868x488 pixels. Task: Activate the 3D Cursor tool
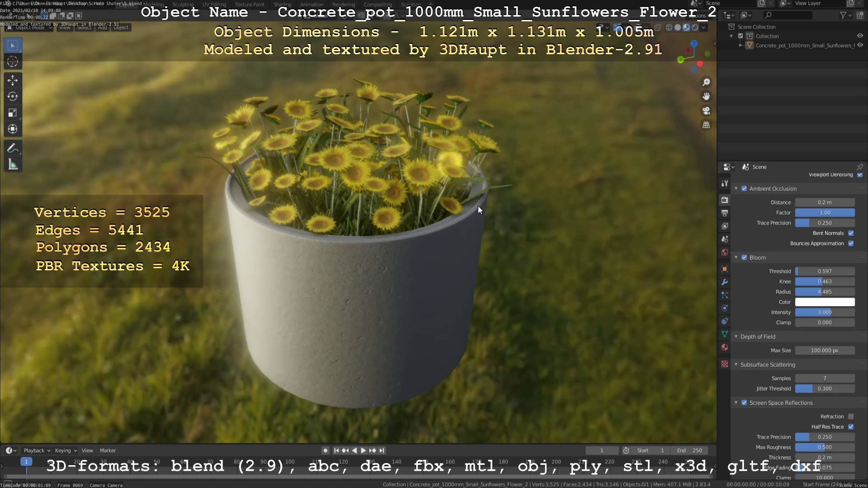(13, 61)
